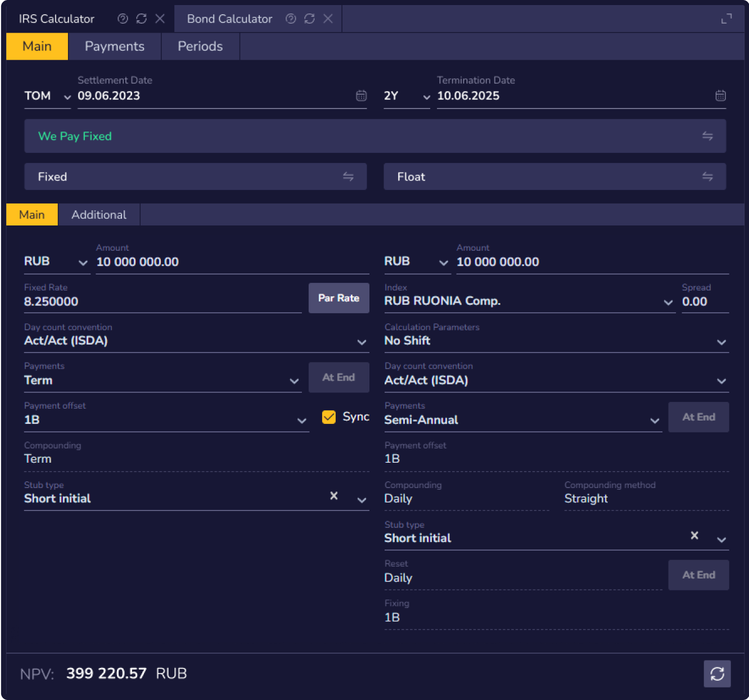Recalculate NPV with bottom refresh button
This screenshot has height=700, width=749.
coord(717,674)
